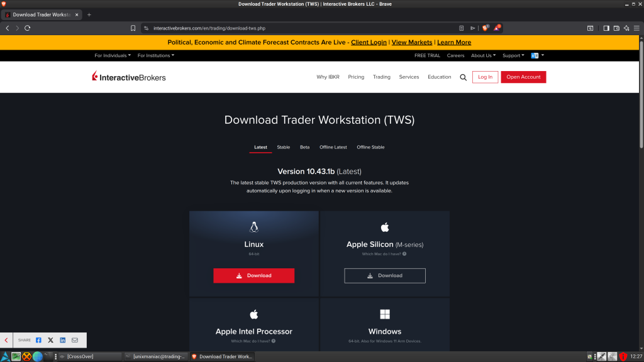Click the Reader Mode icon in address bar
This screenshot has width=644, height=362.
[461, 28]
